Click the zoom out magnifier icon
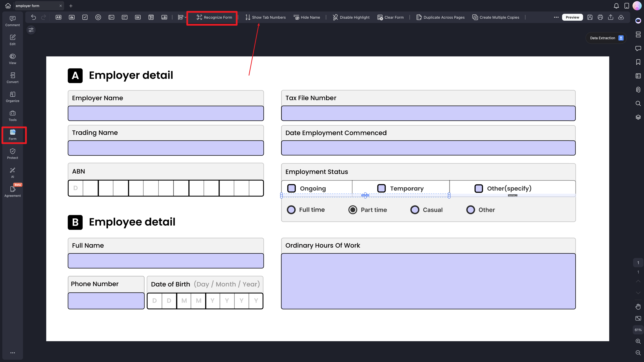 [638, 353]
